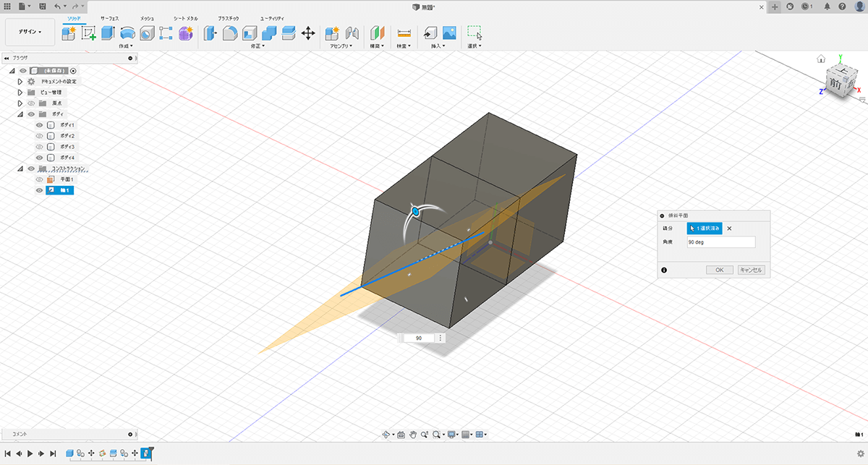Choose the Fillet tool icon
This screenshot has width=868, height=465.
click(230, 33)
